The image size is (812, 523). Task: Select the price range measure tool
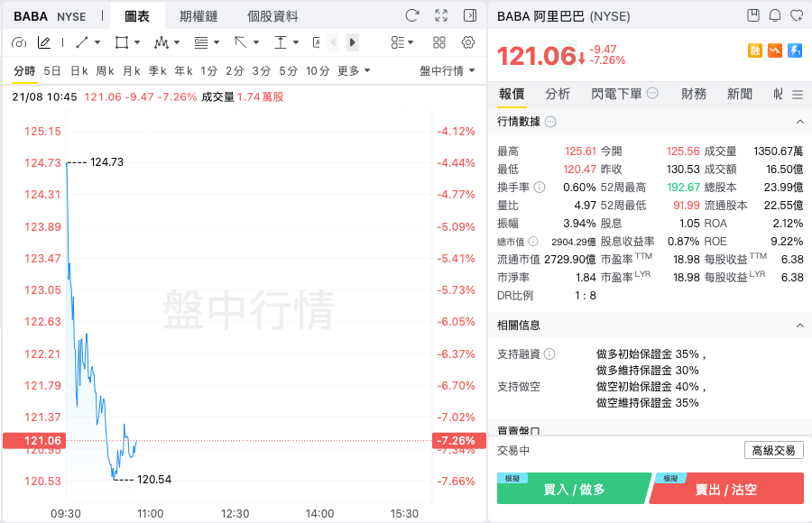(x=281, y=42)
